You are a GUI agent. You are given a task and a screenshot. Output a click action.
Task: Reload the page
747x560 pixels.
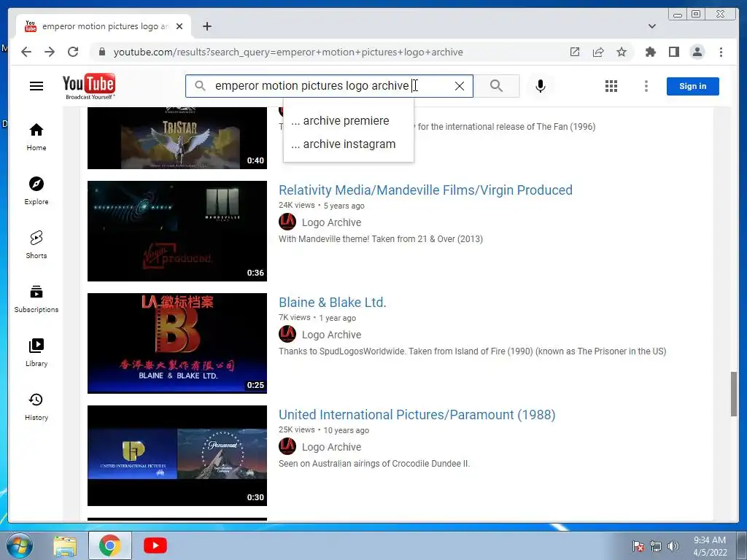click(x=73, y=52)
